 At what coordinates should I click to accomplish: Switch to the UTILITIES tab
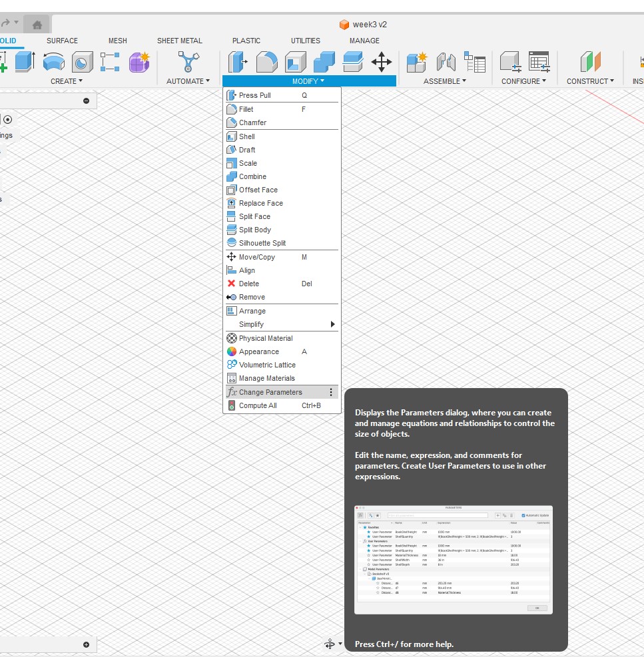click(305, 41)
